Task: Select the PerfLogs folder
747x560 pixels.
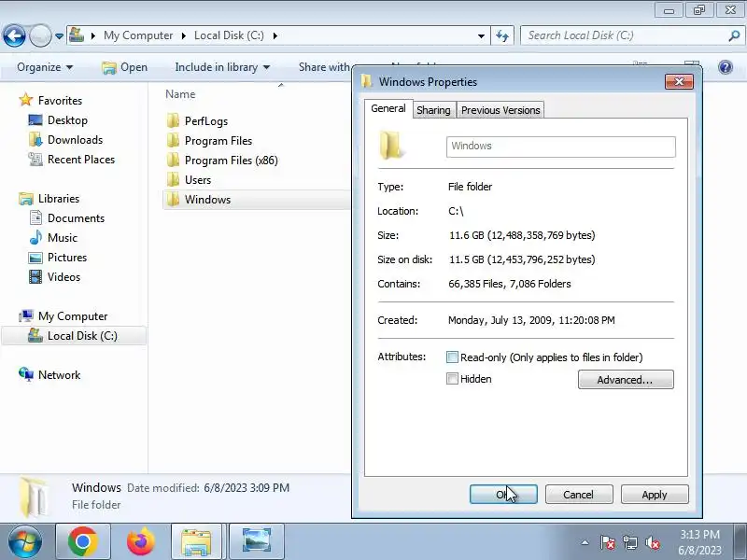Action: [x=205, y=121]
